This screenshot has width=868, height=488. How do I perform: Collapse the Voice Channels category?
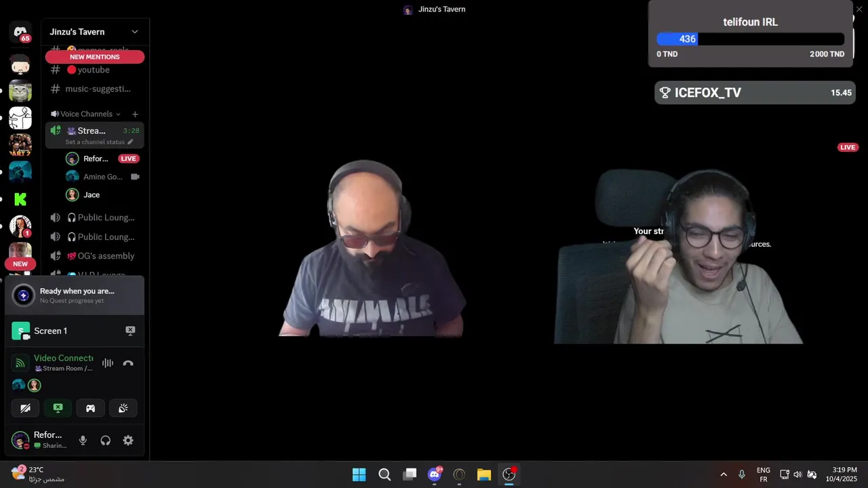(x=86, y=114)
